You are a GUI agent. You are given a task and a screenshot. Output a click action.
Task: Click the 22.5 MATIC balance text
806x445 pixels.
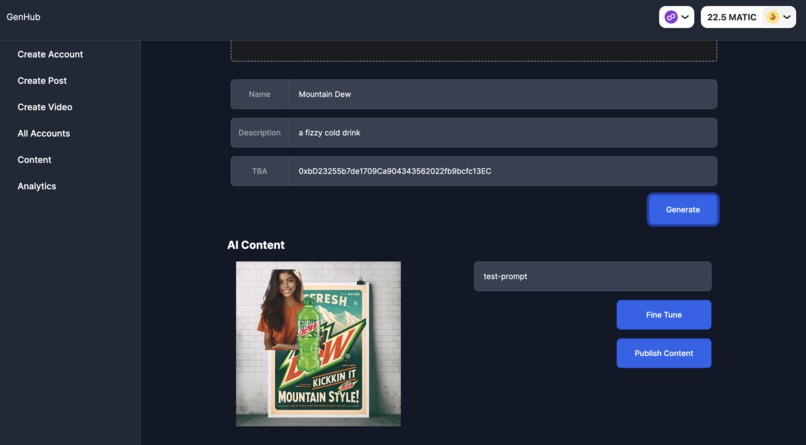pyautogui.click(x=731, y=17)
